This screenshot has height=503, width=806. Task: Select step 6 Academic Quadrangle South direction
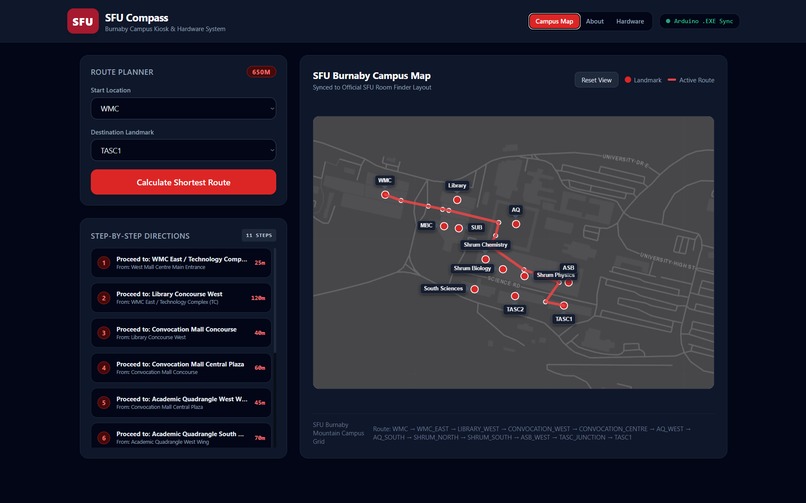181,436
